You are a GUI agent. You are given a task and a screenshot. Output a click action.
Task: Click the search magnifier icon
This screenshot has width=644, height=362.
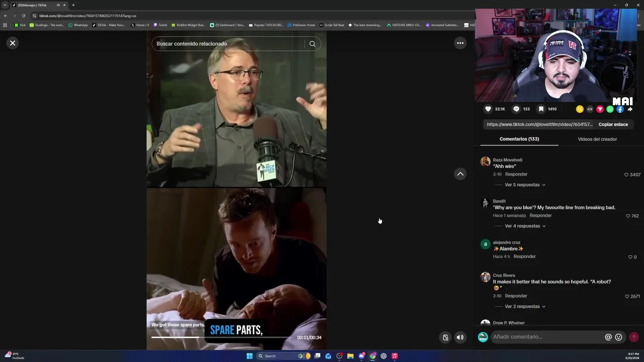[x=312, y=44]
